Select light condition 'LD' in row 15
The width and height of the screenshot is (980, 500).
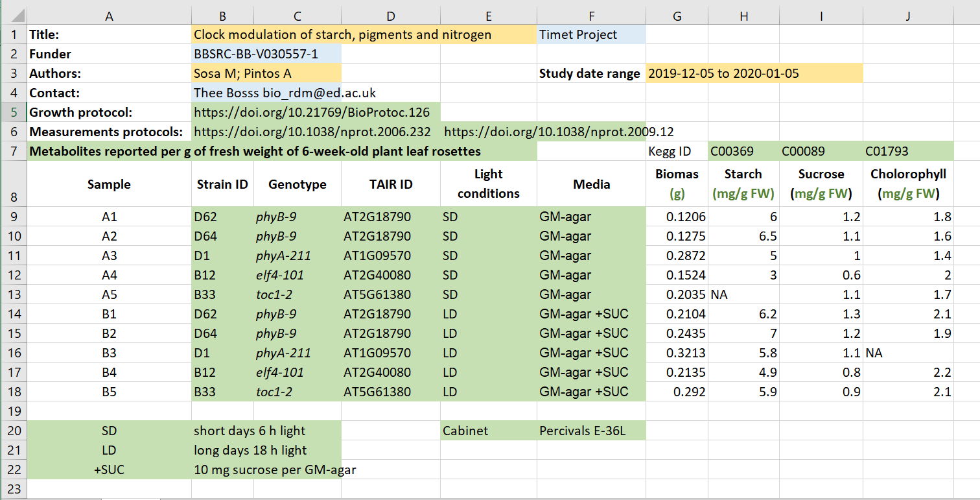[488, 333]
